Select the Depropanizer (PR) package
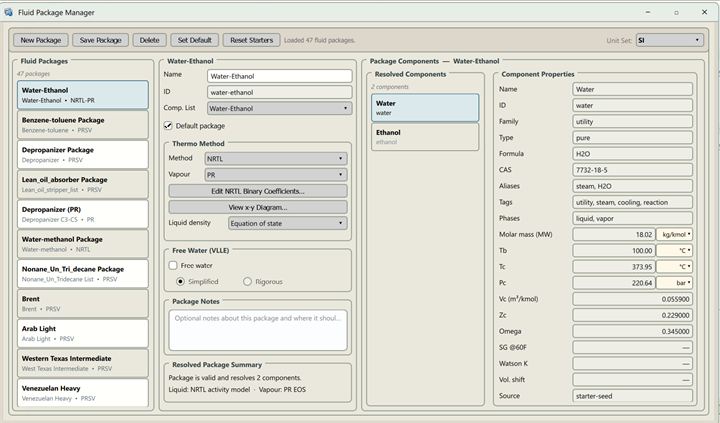The image size is (720, 423). point(83,214)
